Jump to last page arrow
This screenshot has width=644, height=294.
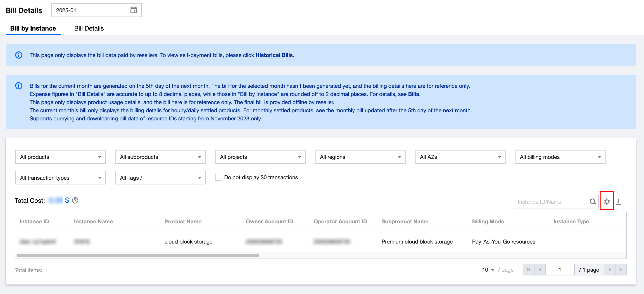(621, 270)
